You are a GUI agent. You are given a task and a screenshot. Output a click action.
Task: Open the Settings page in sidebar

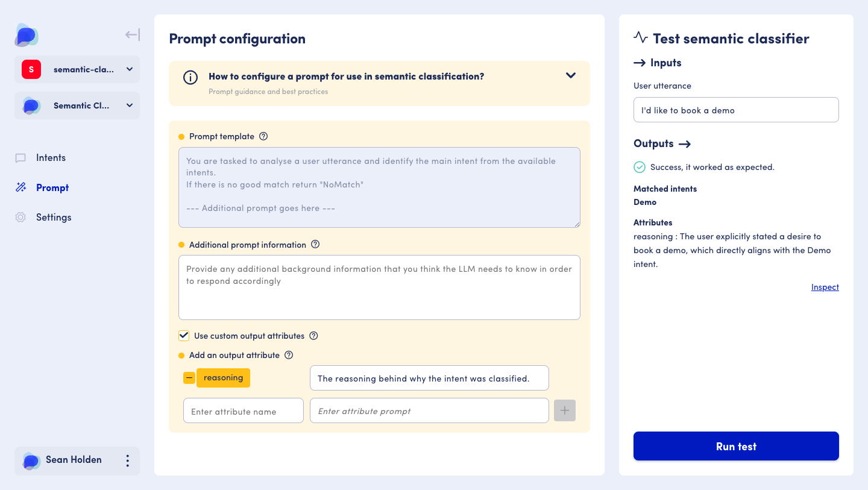point(54,218)
